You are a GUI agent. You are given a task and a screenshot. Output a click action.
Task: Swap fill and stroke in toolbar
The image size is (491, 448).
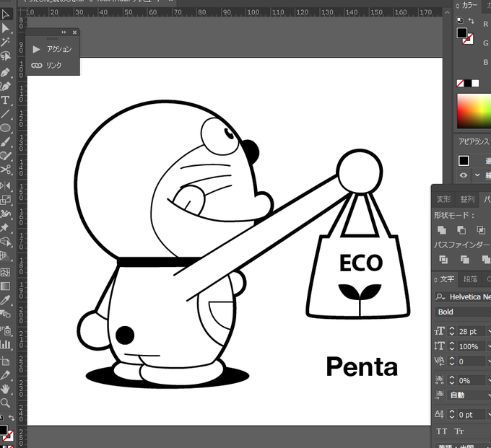pos(12,418)
